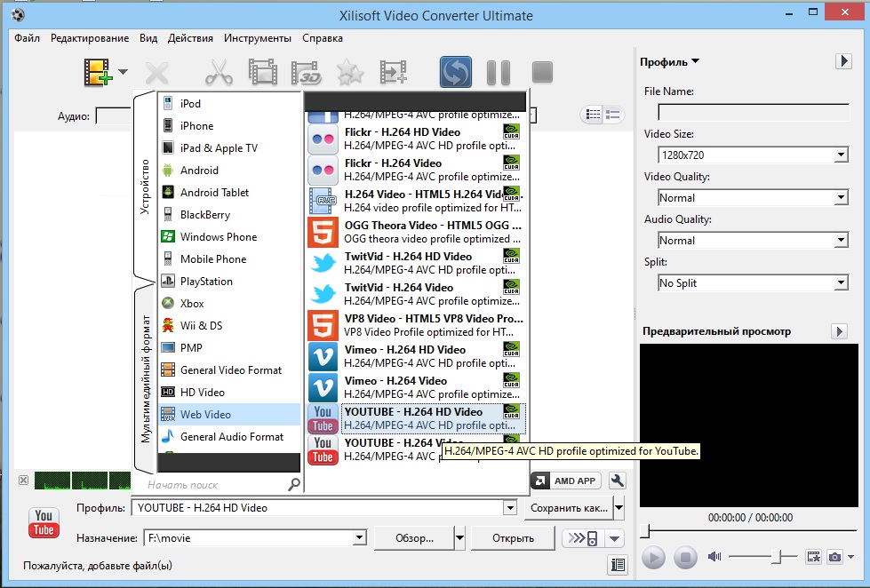
Task: Open the Редактирование menu
Action: pyautogui.click(x=90, y=38)
